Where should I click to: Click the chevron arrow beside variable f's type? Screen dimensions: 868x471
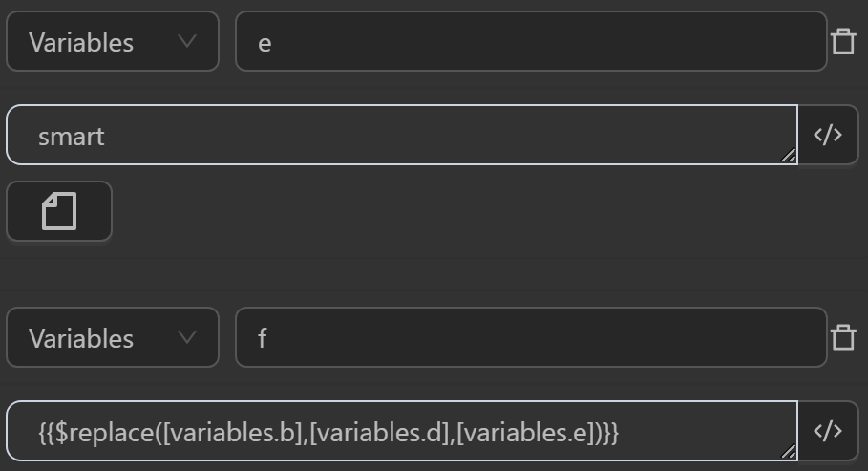(x=187, y=338)
